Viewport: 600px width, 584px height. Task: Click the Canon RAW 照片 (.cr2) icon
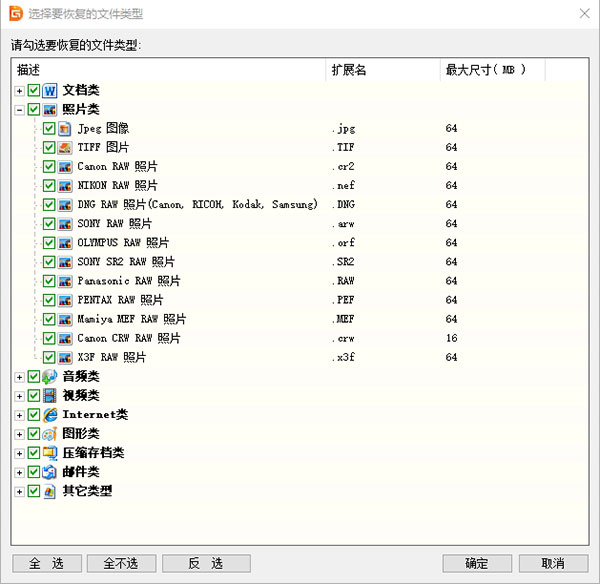click(65, 167)
